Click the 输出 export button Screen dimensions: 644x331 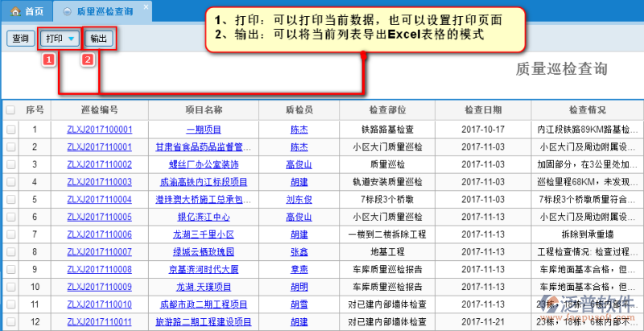click(98, 39)
